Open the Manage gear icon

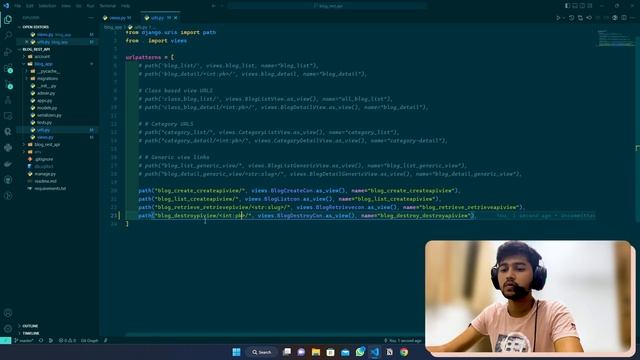point(8,329)
